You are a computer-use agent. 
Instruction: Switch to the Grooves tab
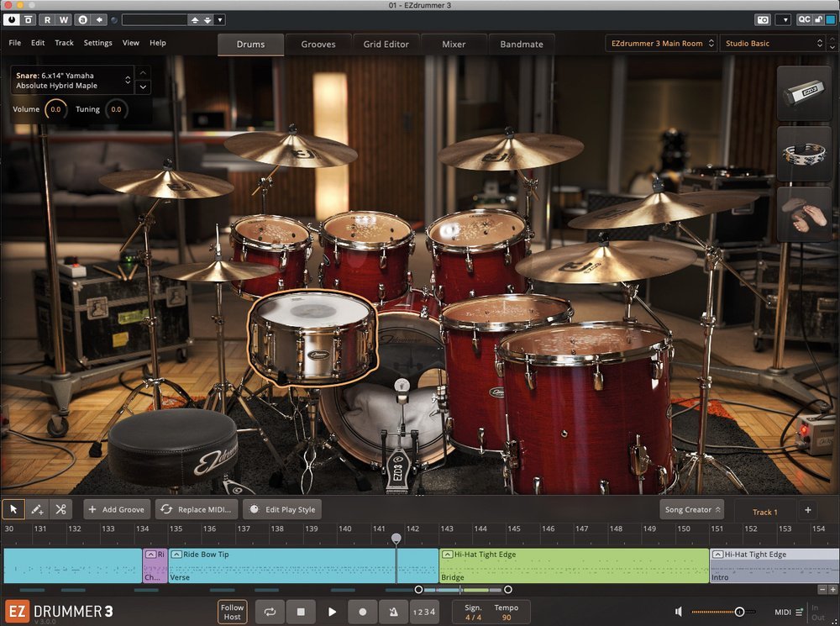pos(318,44)
